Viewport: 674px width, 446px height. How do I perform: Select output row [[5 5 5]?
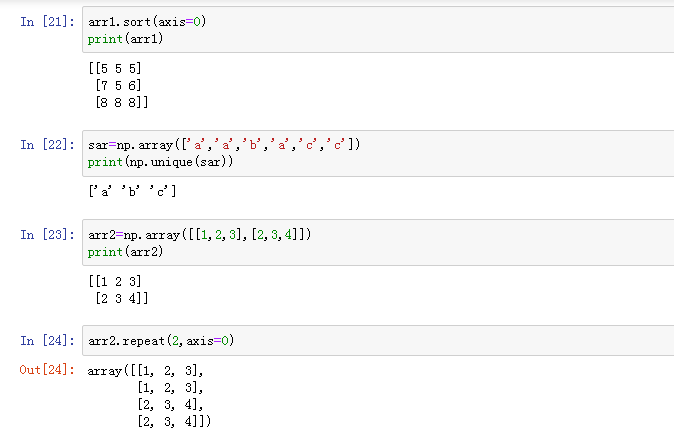pos(115,68)
